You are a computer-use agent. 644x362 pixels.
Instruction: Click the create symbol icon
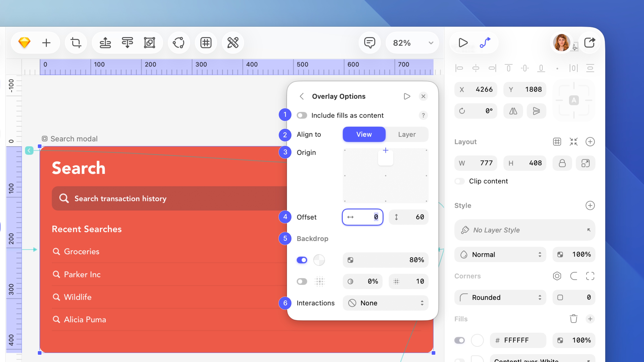click(178, 43)
